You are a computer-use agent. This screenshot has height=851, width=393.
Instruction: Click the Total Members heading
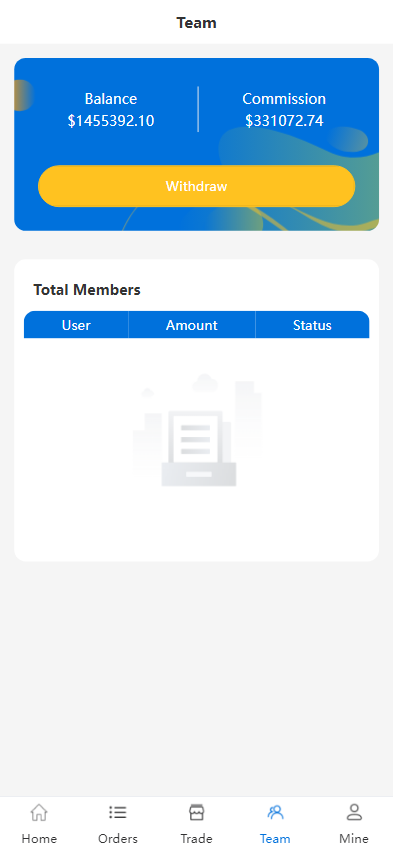tap(87, 290)
